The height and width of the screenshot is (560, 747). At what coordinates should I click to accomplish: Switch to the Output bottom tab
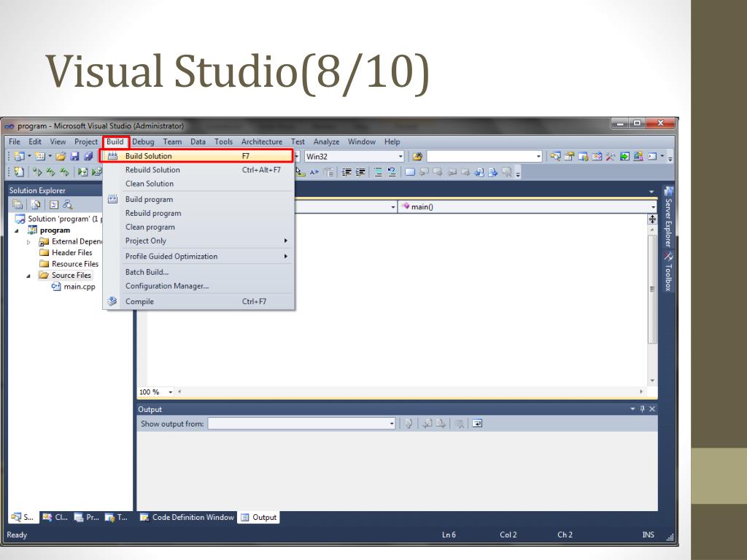coord(259,517)
